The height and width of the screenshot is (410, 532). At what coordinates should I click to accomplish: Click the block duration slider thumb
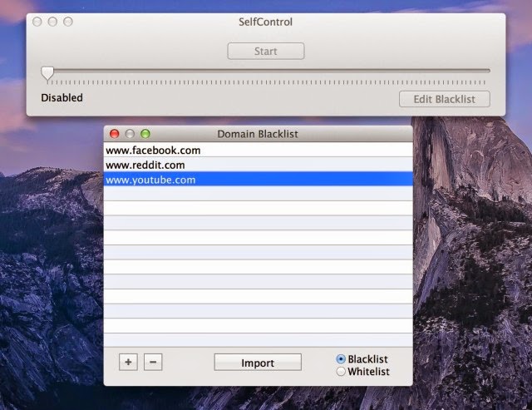click(47, 73)
